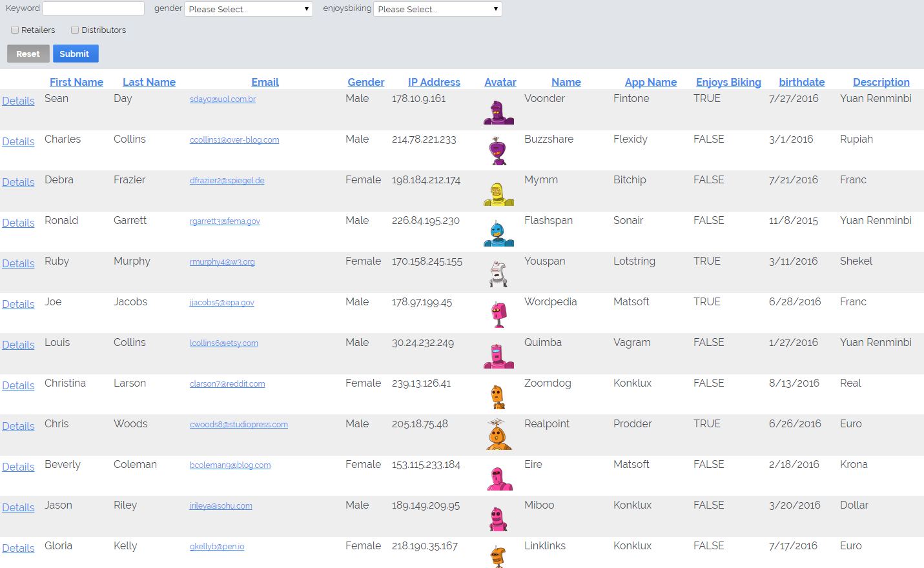
Task: Click the purple robot avatar in Sean's row
Action: click(x=498, y=112)
